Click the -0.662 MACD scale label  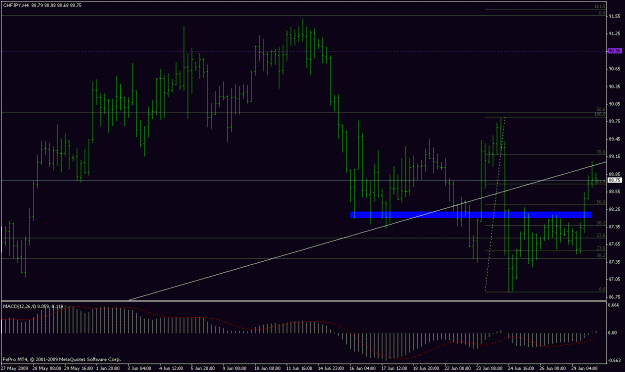(614, 360)
